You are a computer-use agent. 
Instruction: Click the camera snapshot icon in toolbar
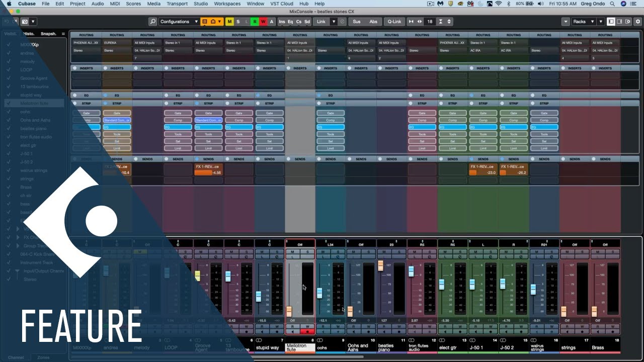pyautogui.click(x=25, y=22)
